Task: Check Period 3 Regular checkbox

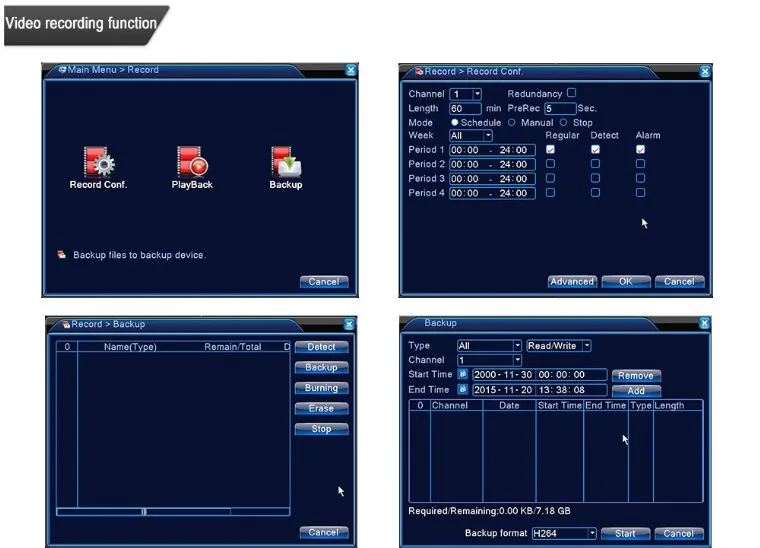Action: click(x=550, y=178)
